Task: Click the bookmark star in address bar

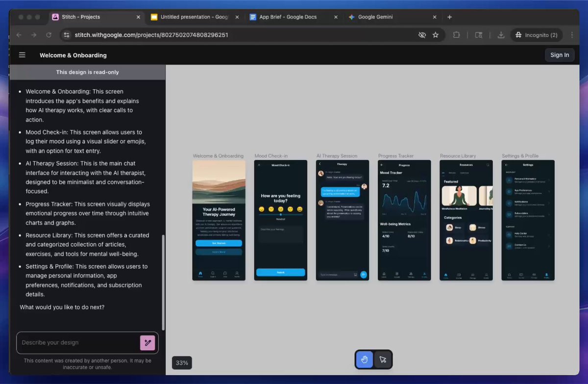Action: [x=436, y=35]
